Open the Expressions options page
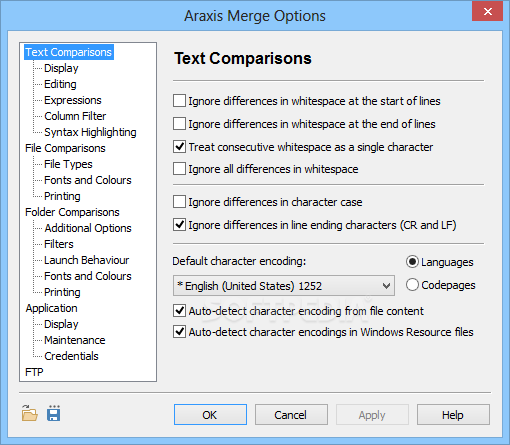 tap(73, 100)
